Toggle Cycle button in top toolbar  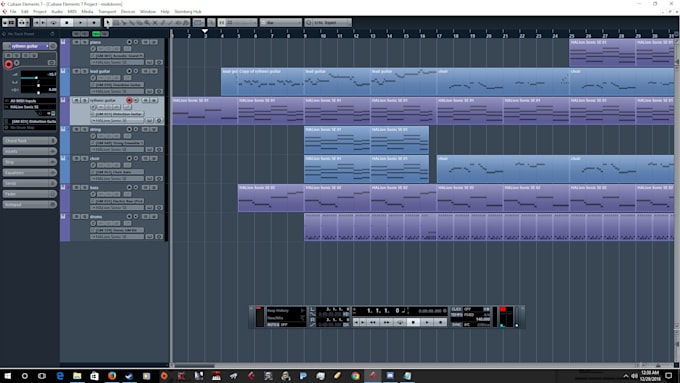tap(54, 23)
